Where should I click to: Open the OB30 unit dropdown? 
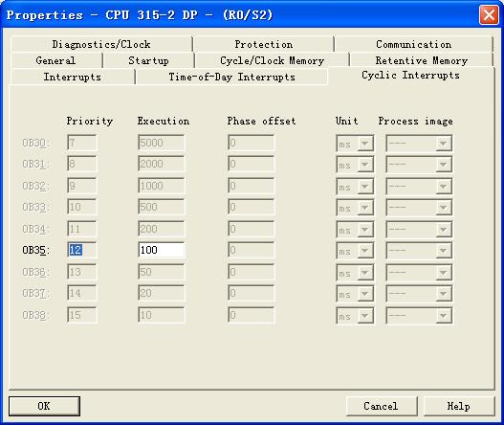(355, 144)
